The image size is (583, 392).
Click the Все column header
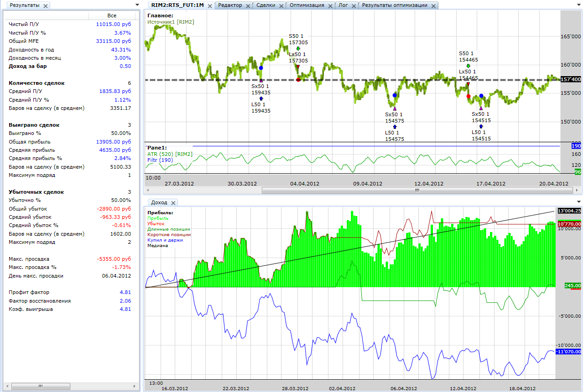click(112, 15)
